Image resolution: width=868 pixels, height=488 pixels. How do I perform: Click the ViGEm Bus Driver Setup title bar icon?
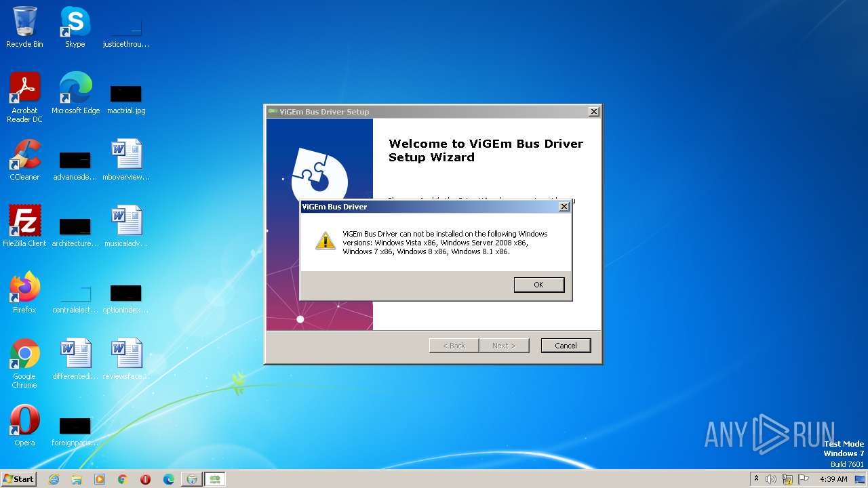(273, 112)
